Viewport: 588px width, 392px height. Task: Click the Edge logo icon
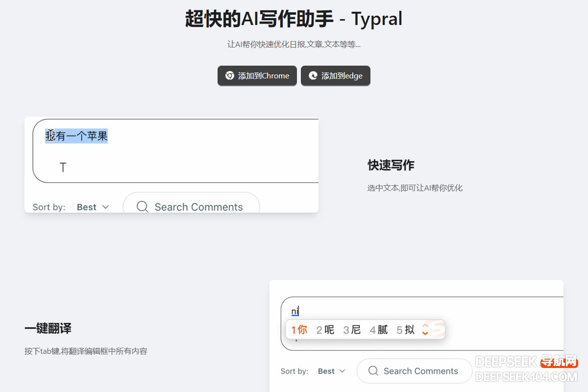coord(313,76)
